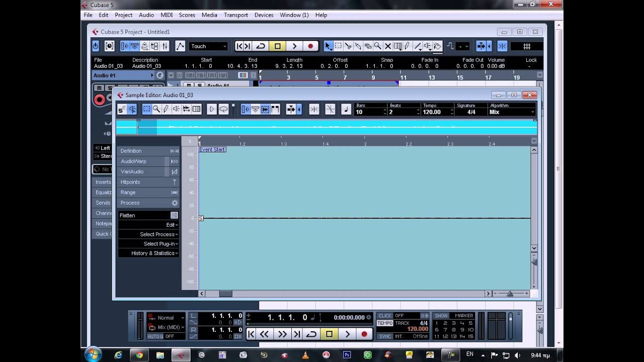Toggle Cycle loop in project toolbar

[x=261, y=46]
